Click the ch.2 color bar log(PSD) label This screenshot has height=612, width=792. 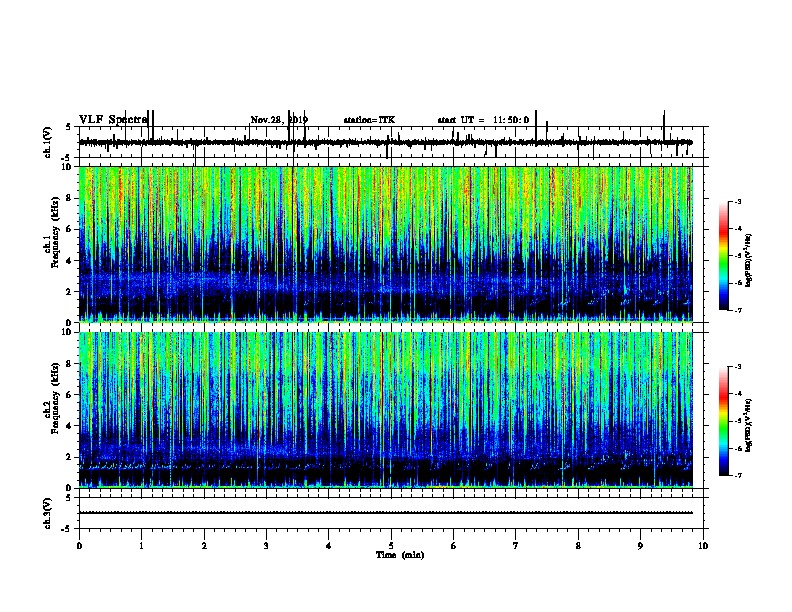pyautogui.click(x=749, y=425)
